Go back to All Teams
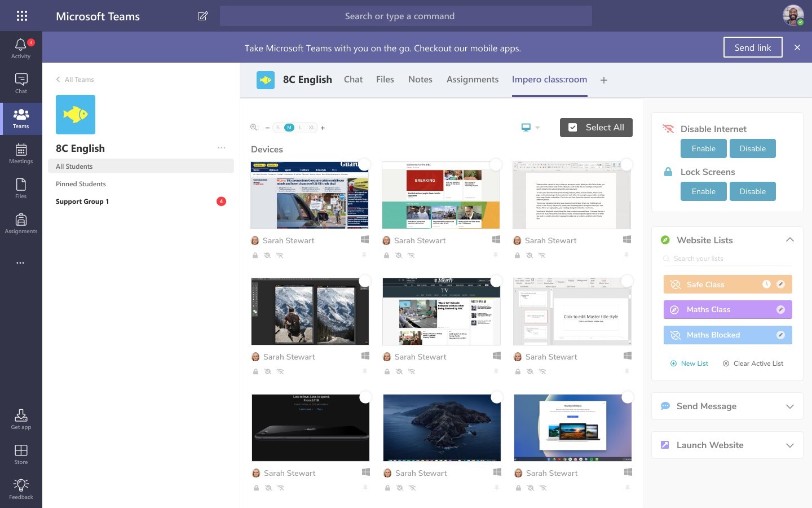Image resolution: width=812 pixels, height=508 pixels. pyautogui.click(x=75, y=80)
